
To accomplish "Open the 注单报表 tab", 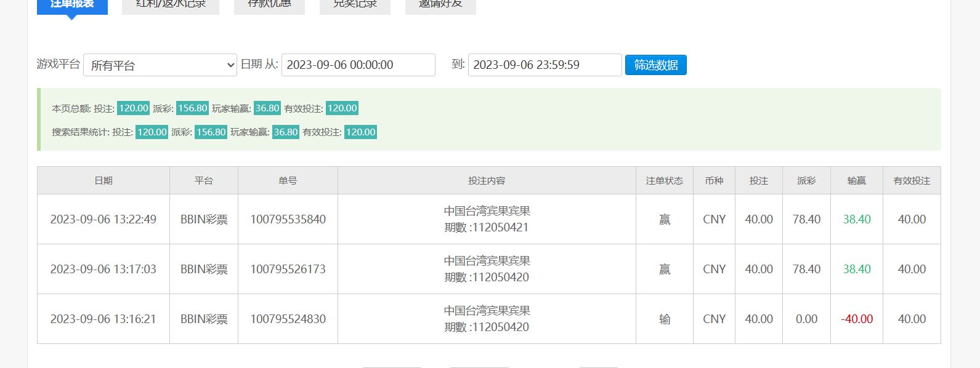I will coord(72,5).
